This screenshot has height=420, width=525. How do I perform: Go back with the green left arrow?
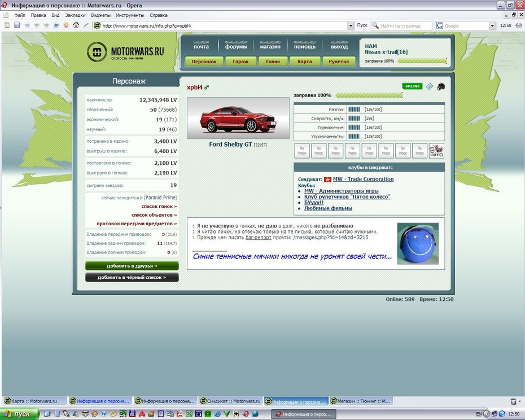tap(37, 25)
